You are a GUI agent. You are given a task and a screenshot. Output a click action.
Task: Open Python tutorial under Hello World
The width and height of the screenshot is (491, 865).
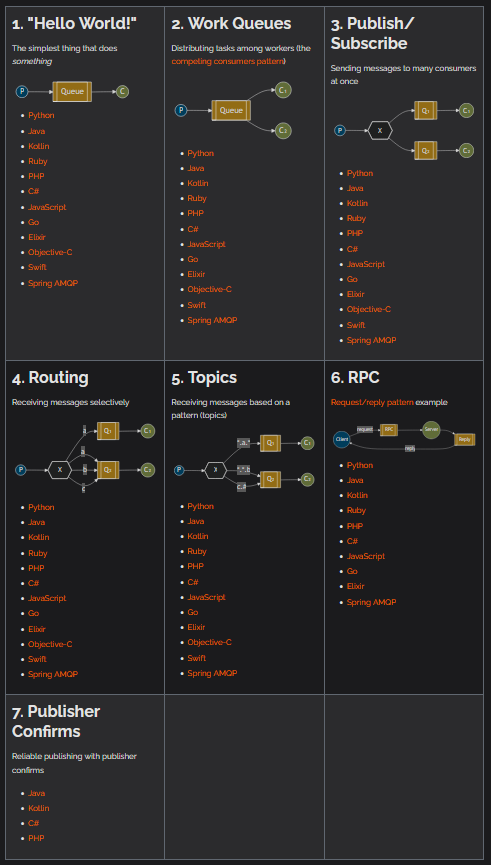(41, 116)
